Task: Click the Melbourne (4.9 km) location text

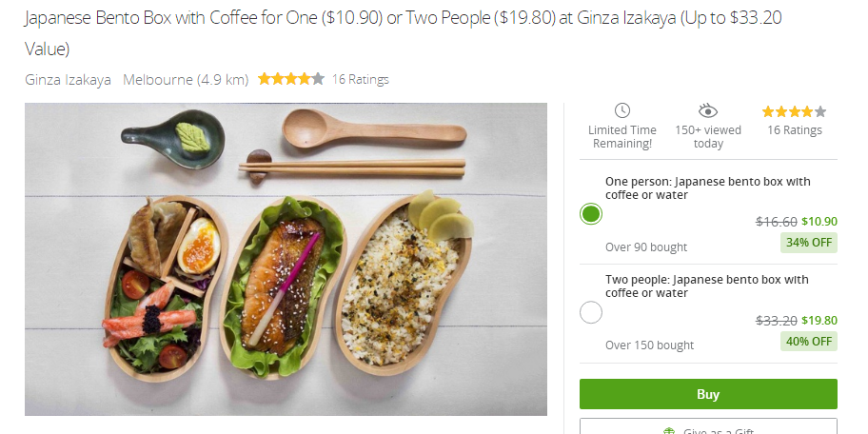Action: 186,79
